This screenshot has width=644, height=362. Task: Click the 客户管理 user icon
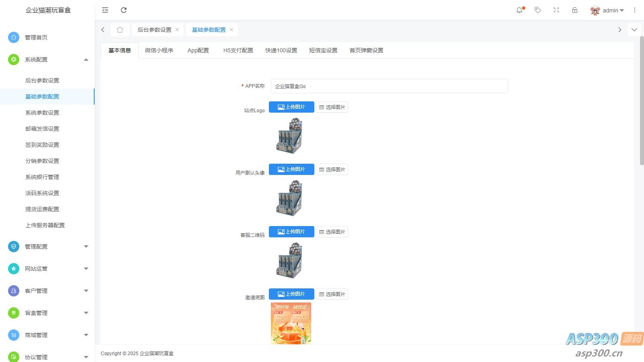13,290
